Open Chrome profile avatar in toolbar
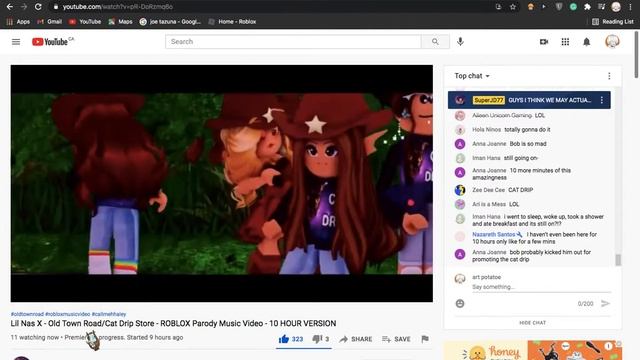 coord(616,7)
